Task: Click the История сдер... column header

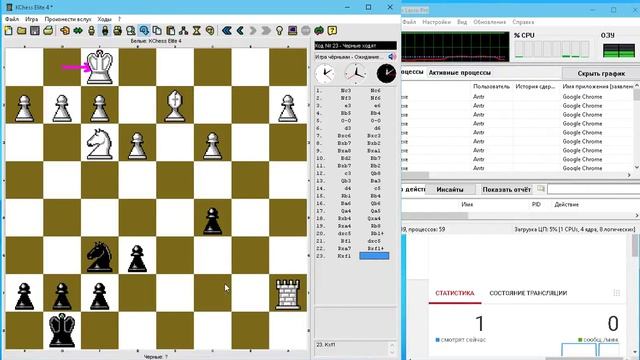Action: point(535,87)
